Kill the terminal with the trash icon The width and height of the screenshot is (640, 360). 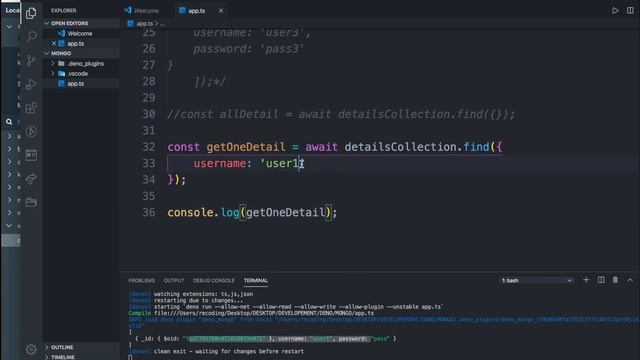coord(615,280)
